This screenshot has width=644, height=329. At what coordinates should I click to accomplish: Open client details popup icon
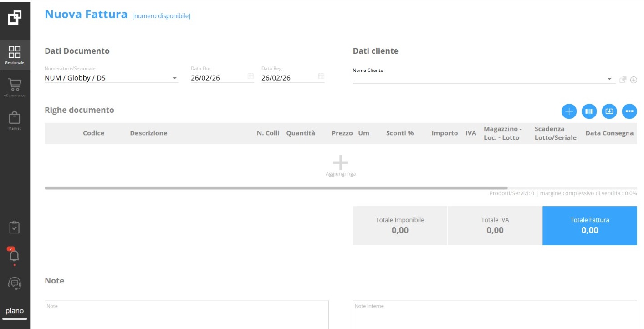pos(623,80)
